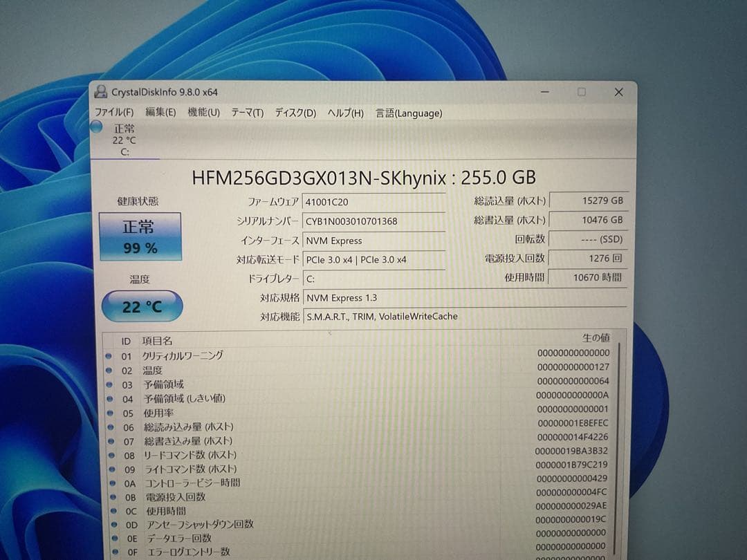Click the status dot for row 07
The height and width of the screenshot is (560, 747).
click(x=111, y=441)
